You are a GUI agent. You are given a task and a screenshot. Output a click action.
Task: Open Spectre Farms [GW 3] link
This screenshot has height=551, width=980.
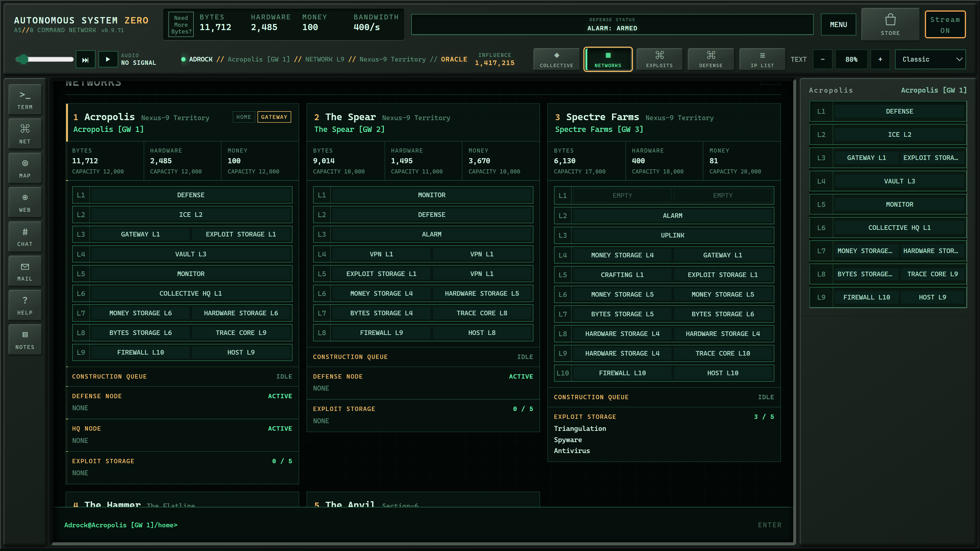[599, 129]
